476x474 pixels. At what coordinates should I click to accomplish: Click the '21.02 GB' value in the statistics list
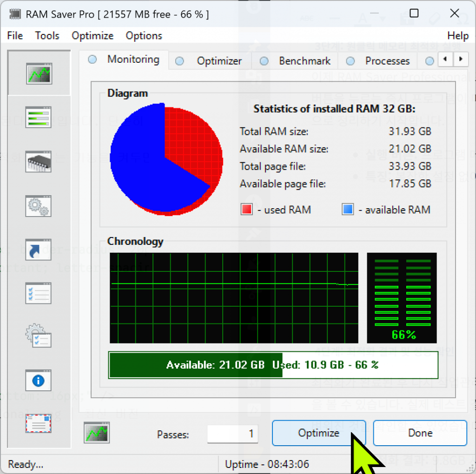[x=410, y=149]
